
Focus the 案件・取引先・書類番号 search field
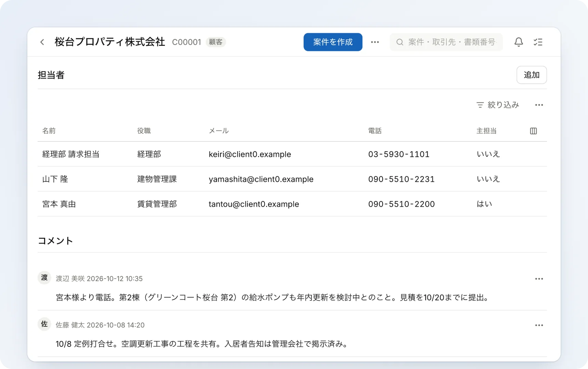point(446,42)
